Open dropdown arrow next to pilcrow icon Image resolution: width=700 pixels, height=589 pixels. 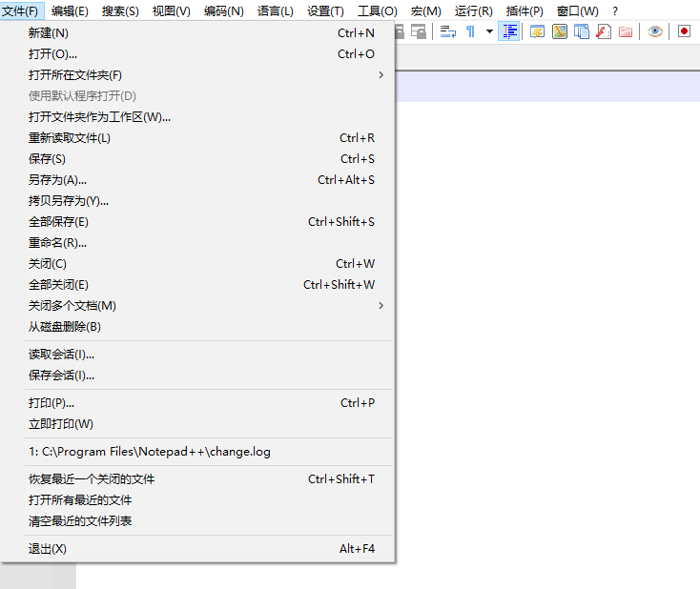click(489, 31)
